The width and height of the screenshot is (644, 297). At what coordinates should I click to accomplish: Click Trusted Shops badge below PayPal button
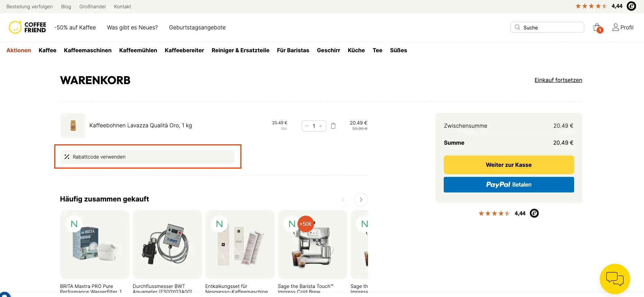coord(534,213)
